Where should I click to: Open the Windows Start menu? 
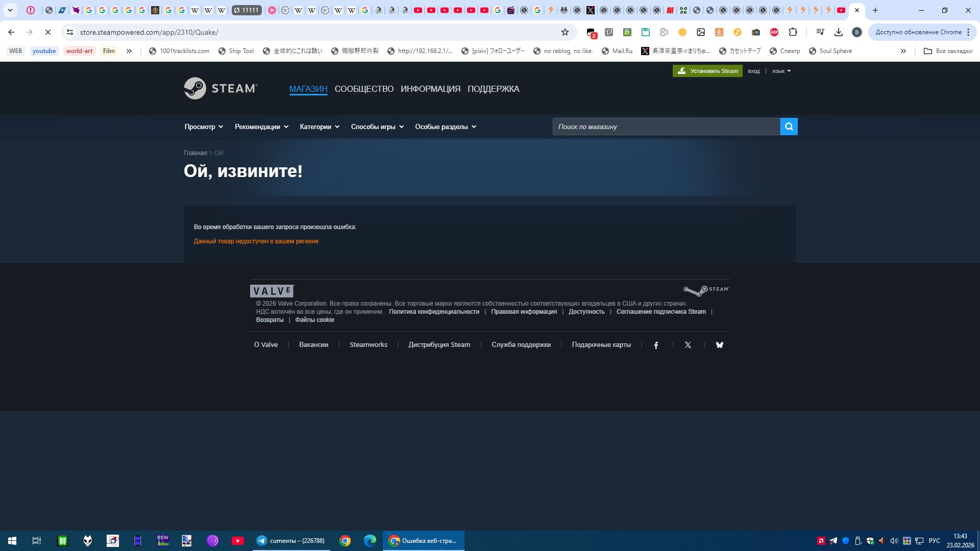[12, 541]
